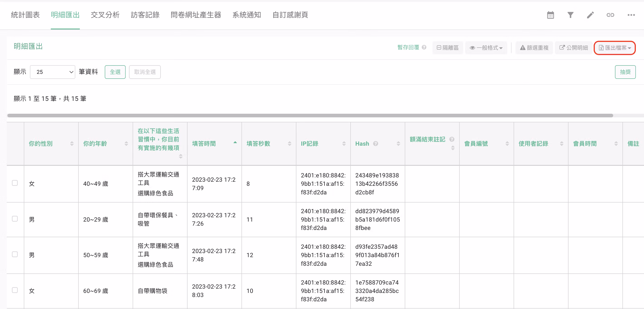The height and width of the screenshot is (309, 644).
Task: Go to 交叉分析 tab
Action: 105,15
